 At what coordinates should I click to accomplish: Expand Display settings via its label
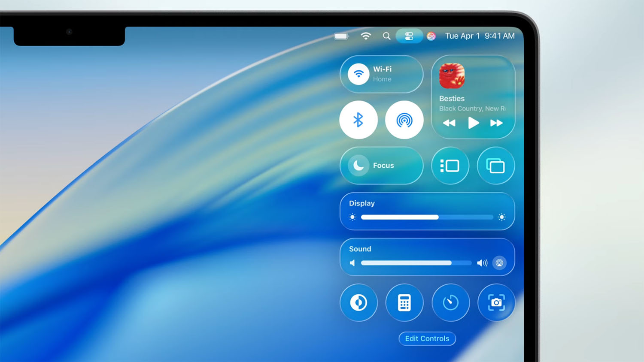pos(361,203)
